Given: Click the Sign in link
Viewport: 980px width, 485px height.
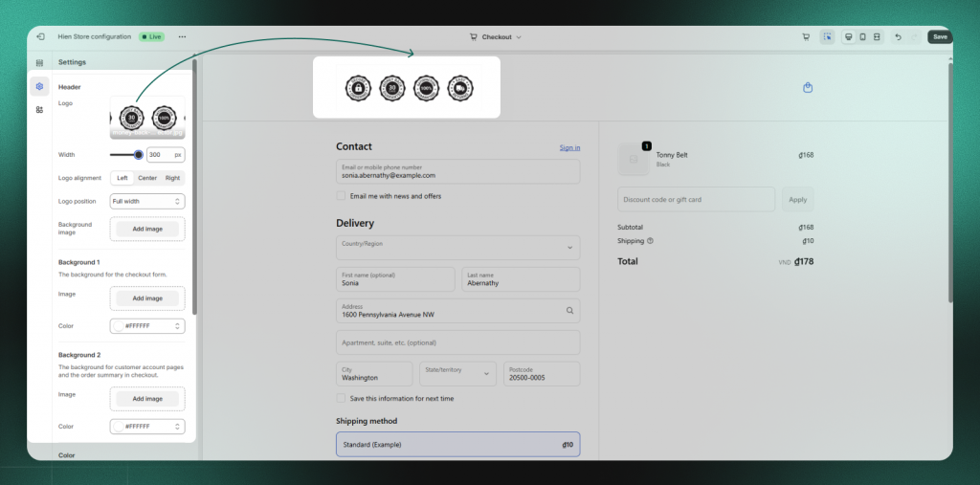Looking at the screenshot, I should [569, 147].
